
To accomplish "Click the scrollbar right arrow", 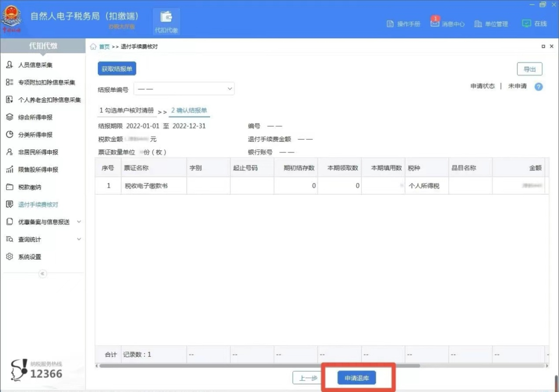I will pos(547,366).
